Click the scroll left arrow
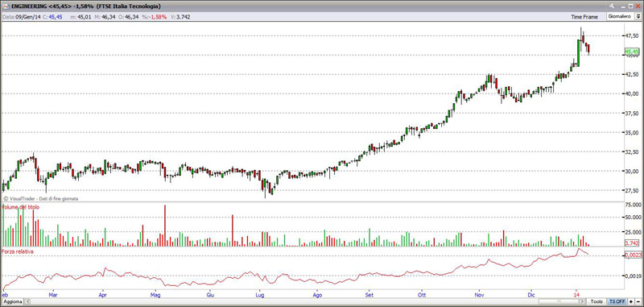The width and height of the screenshot is (644, 307). (28, 301)
